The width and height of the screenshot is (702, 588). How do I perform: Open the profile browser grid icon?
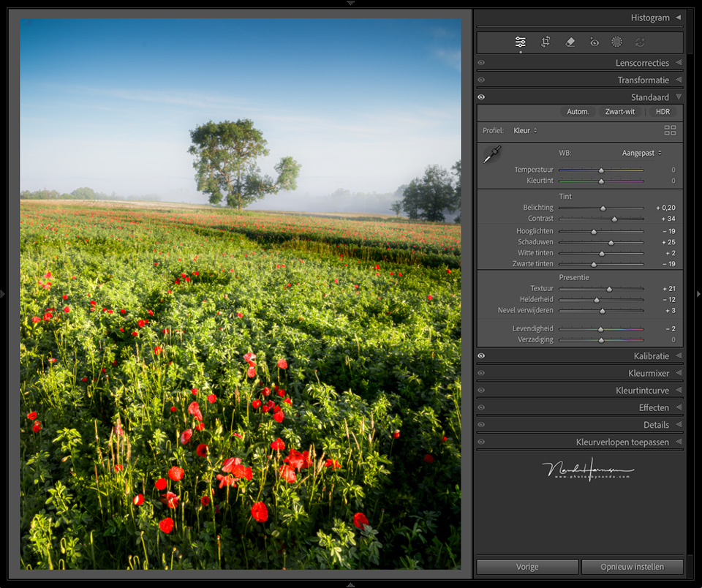click(670, 130)
